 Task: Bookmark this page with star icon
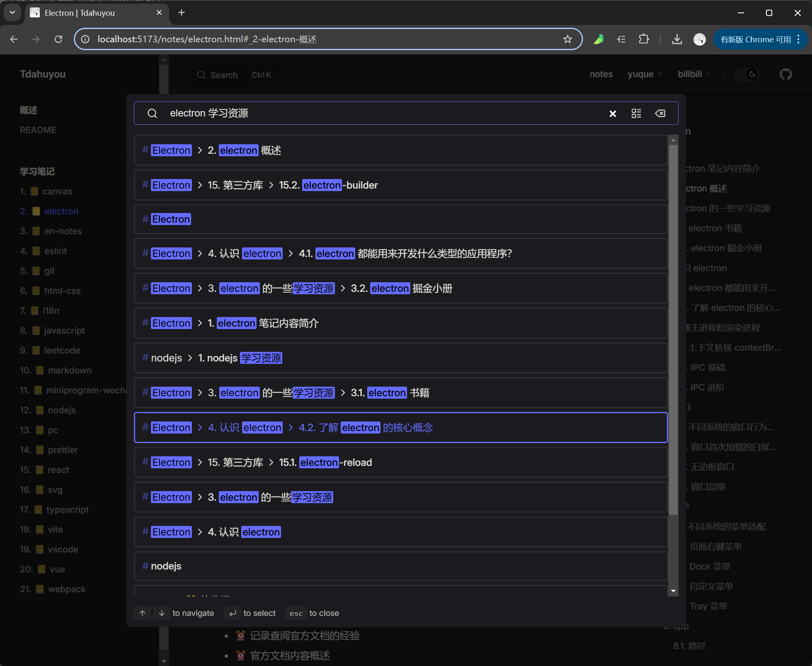(x=567, y=39)
